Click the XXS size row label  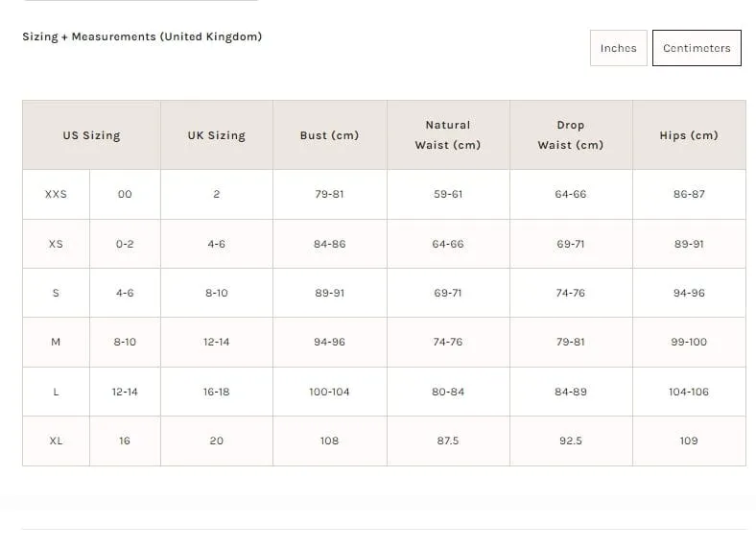[x=56, y=194]
